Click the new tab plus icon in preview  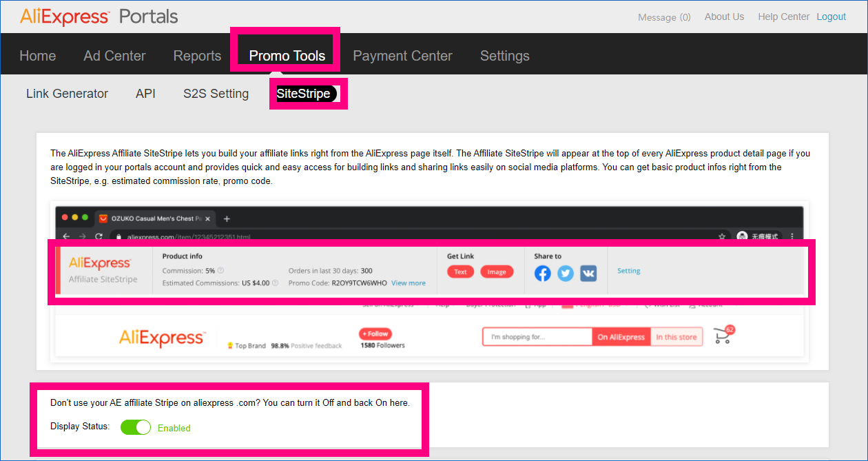click(x=227, y=218)
